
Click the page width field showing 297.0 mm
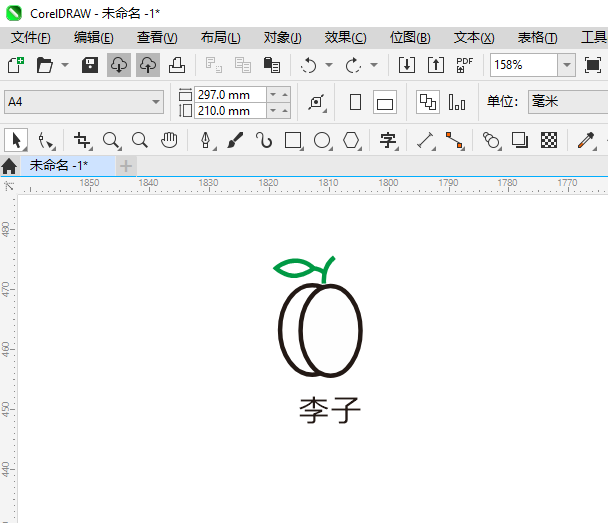pyautogui.click(x=230, y=95)
